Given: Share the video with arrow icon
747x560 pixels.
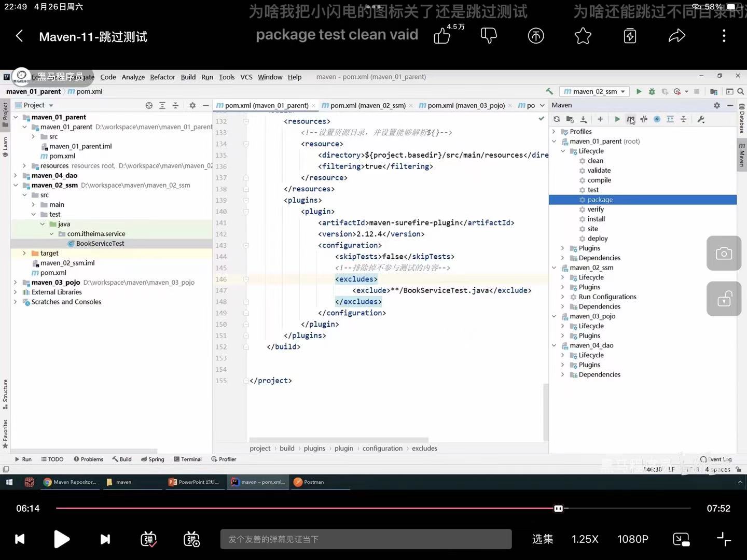Looking at the screenshot, I should pos(677,36).
